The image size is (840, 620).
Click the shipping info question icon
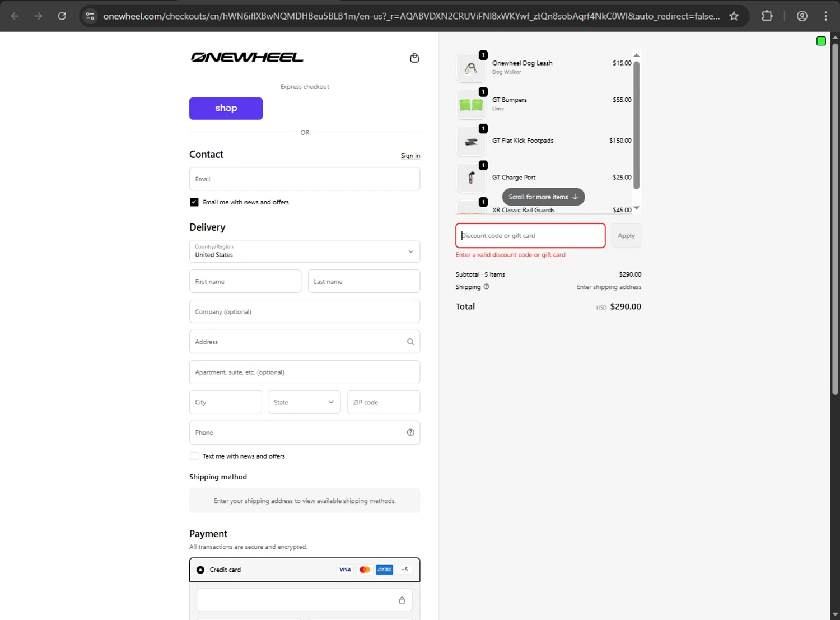tap(486, 286)
